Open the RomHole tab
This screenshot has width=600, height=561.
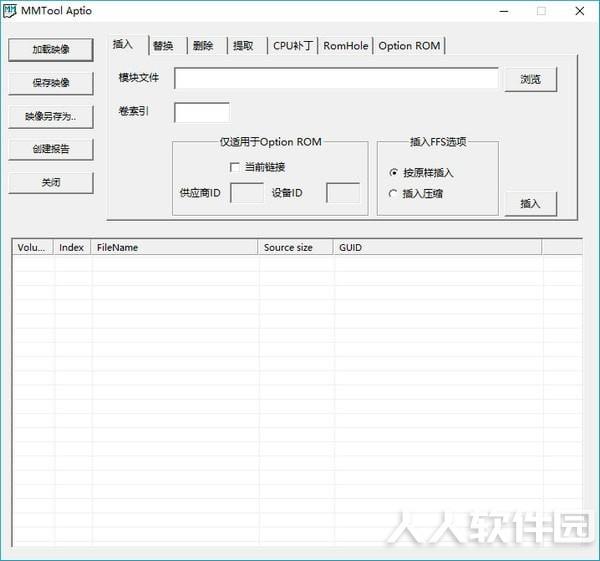coord(346,46)
